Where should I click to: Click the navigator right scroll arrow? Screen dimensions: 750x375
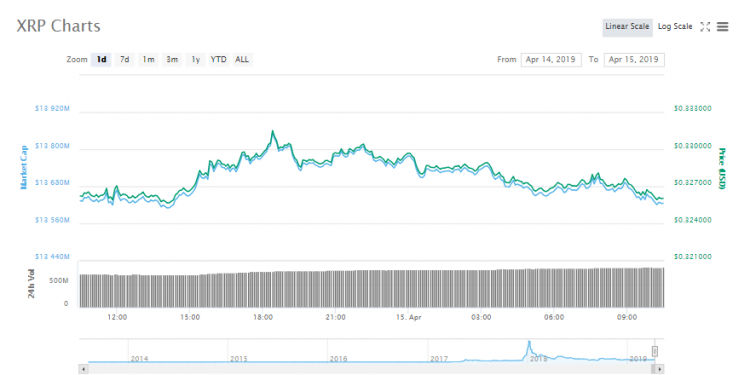coord(659,369)
